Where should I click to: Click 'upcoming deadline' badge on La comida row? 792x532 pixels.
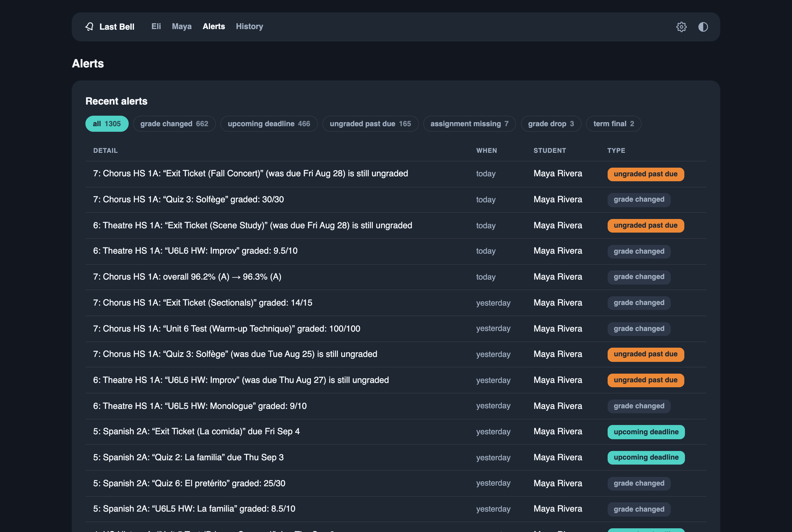coord(646,432)
